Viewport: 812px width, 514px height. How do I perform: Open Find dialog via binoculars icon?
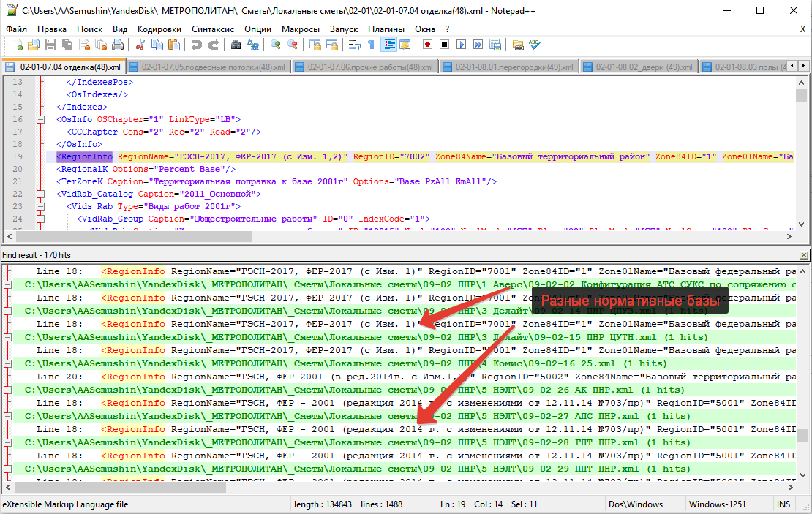click(236, 45)
